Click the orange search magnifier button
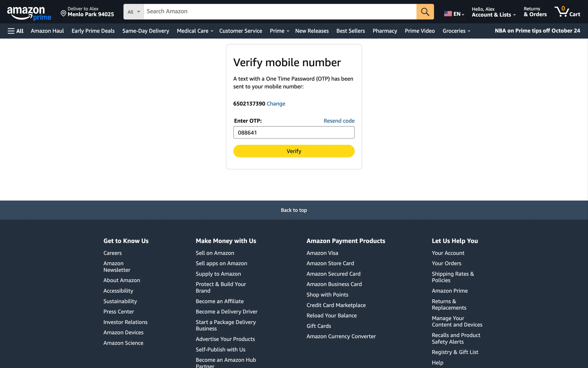Viewport: 588px width, 368px height. pos(425,12)
